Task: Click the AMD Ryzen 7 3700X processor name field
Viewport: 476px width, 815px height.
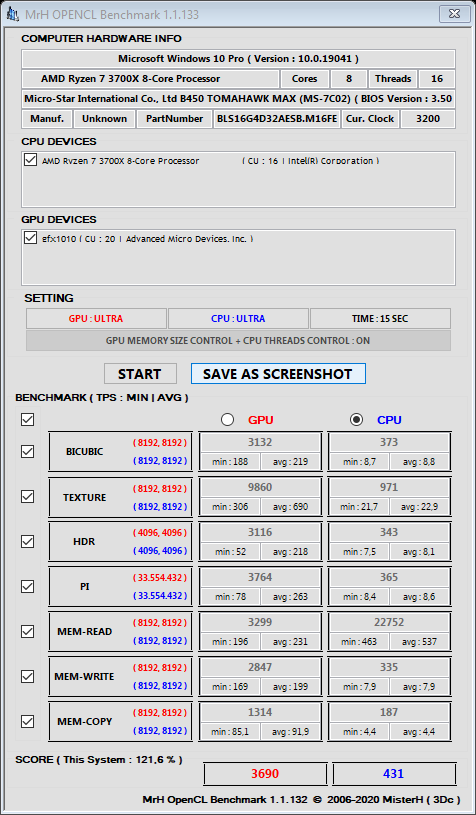Action: (x=150, y=79)
